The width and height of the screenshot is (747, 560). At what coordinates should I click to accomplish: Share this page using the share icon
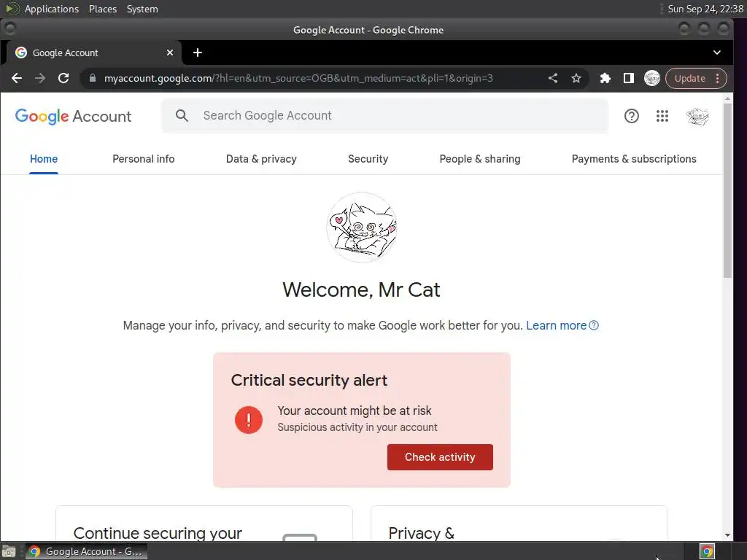pos(553,78)
